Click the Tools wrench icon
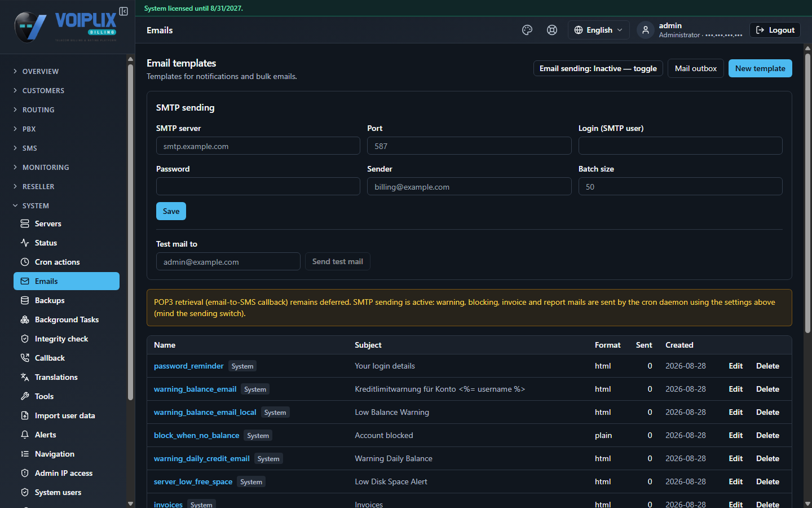 [x=25, y=396]
